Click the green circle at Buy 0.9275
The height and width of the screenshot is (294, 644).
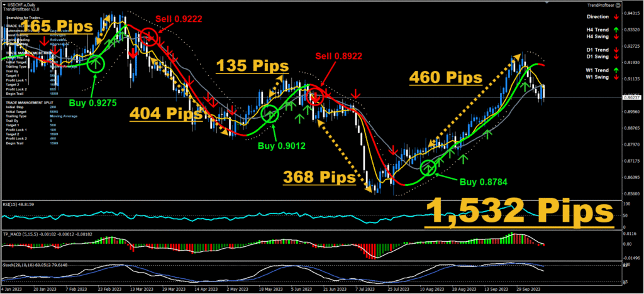[x=96, y=63]
